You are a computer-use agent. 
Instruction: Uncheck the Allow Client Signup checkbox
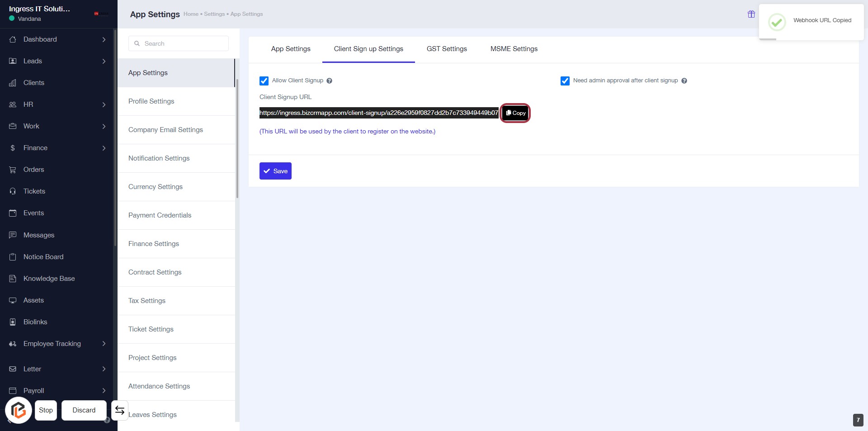[x=264, y=81]
